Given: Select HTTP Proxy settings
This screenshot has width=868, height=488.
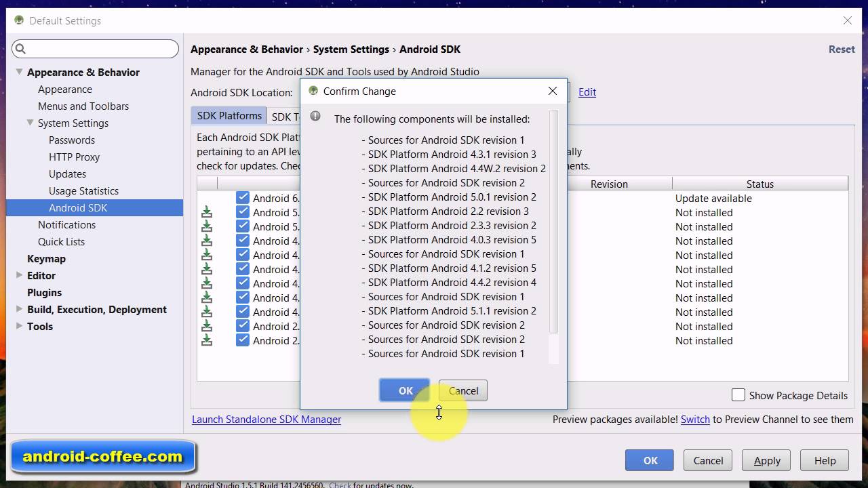Looking at the screenshot, I should click(x=74, y=157).
